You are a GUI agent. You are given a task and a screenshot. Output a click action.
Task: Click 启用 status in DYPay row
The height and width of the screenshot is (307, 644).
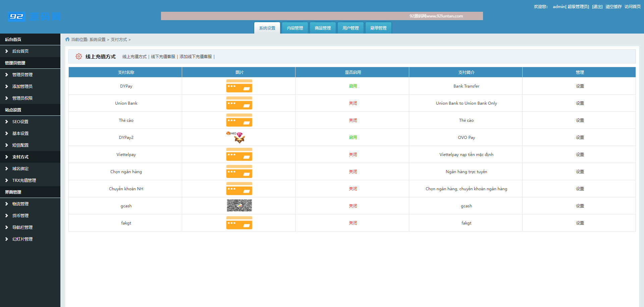coord(353,86)
